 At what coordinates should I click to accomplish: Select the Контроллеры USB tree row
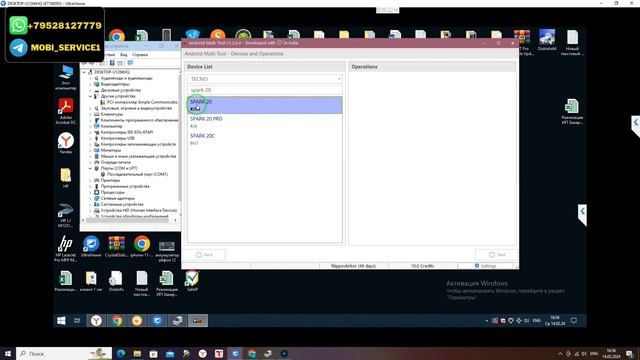pos(114,138)
